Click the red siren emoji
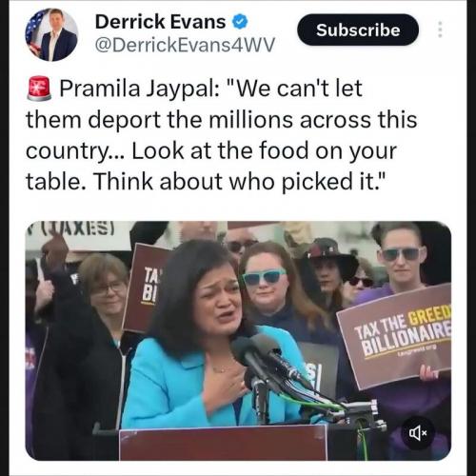 [39, 89]
